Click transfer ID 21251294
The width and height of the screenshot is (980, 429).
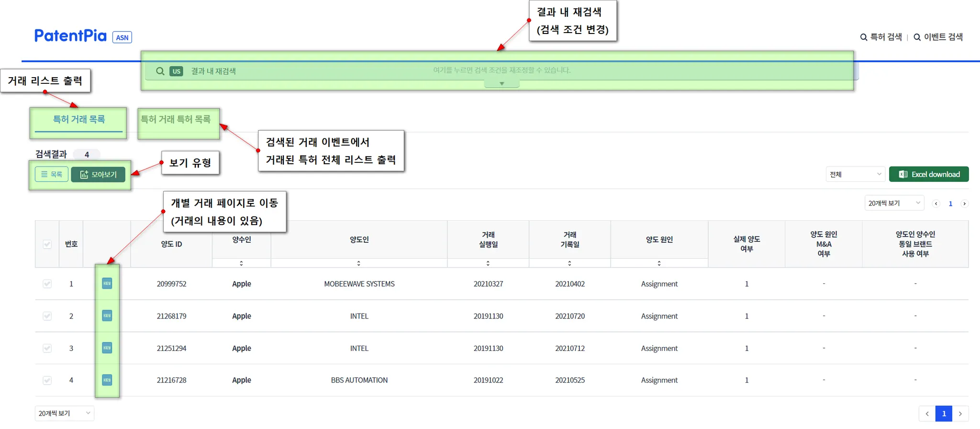(x=171, y=348)
